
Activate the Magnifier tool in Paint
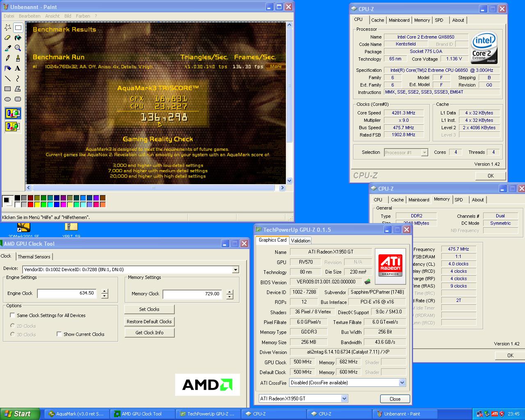coord(18,48)
